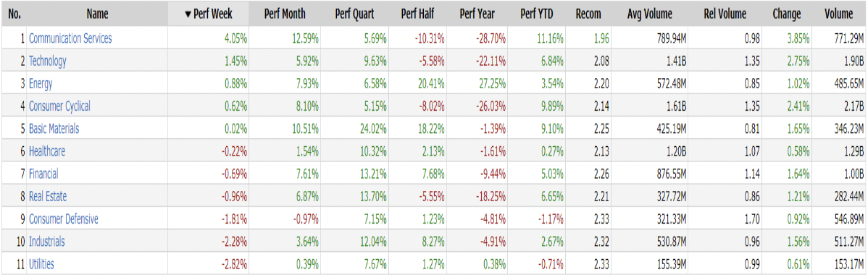
Task: Click the Financial sector link
Action: [x=43, y=174]
